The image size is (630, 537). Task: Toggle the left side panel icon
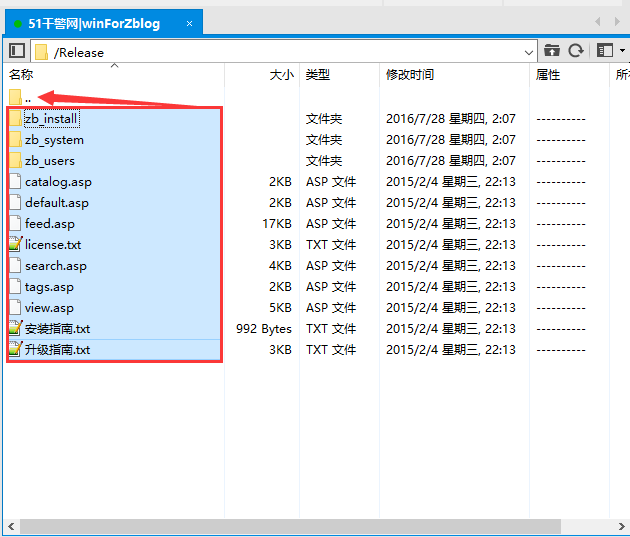(x=17, y=51)
